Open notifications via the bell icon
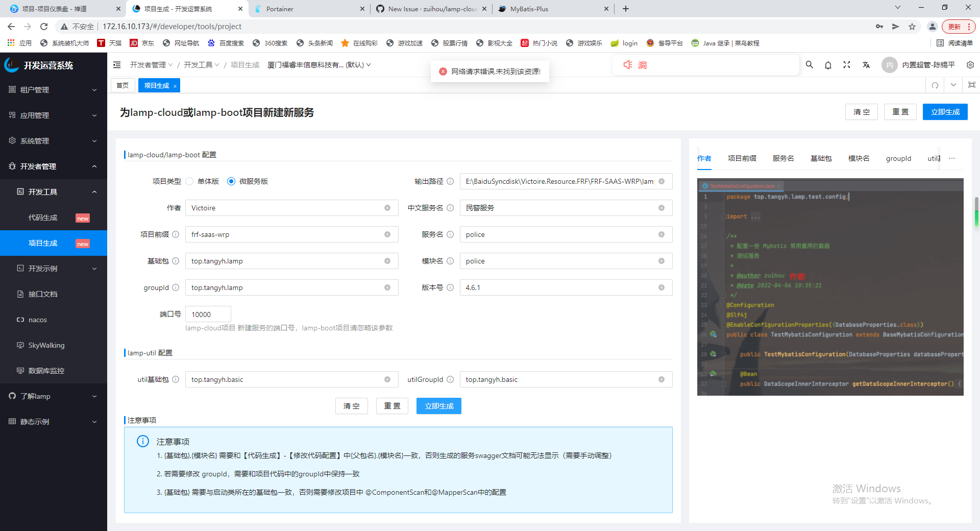980x531 pixels. coord(827,65)
